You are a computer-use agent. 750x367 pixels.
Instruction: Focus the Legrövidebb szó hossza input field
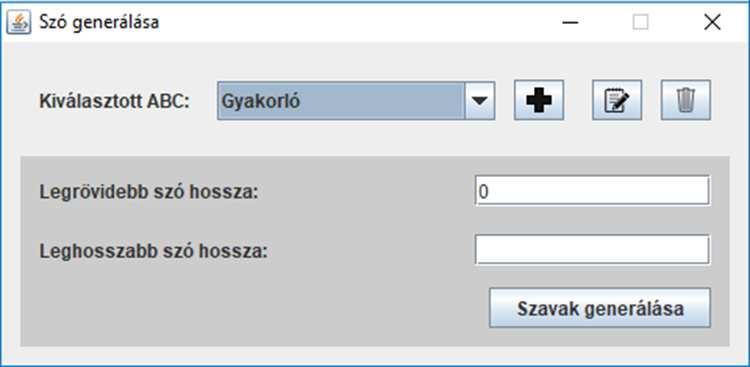point(593,190)
